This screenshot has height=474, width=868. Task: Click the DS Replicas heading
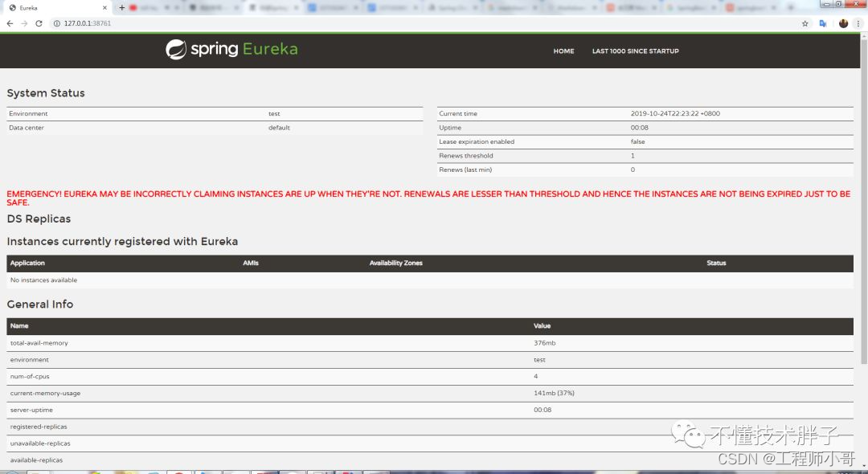pyautogui.click(x=39, y=219)
